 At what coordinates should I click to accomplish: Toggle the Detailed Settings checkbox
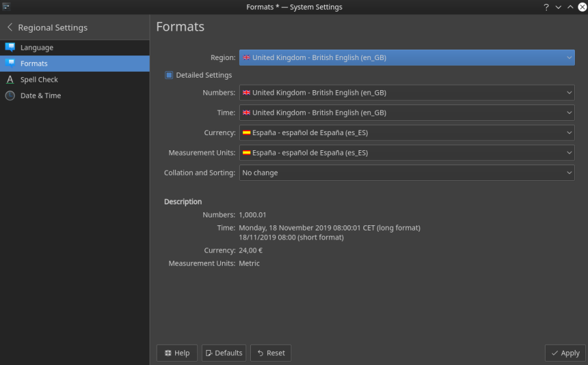pyautogui.click(x=169, y=75)
